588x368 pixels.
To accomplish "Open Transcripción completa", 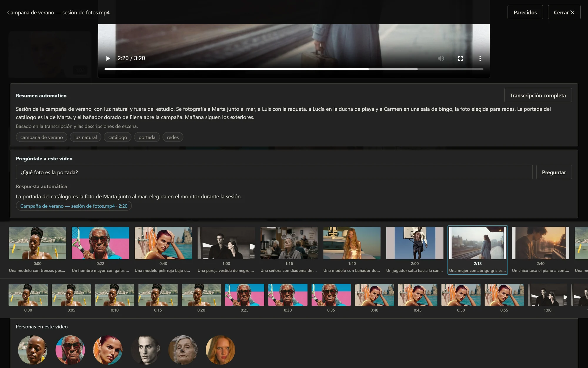I will click(x=538, y=95).
